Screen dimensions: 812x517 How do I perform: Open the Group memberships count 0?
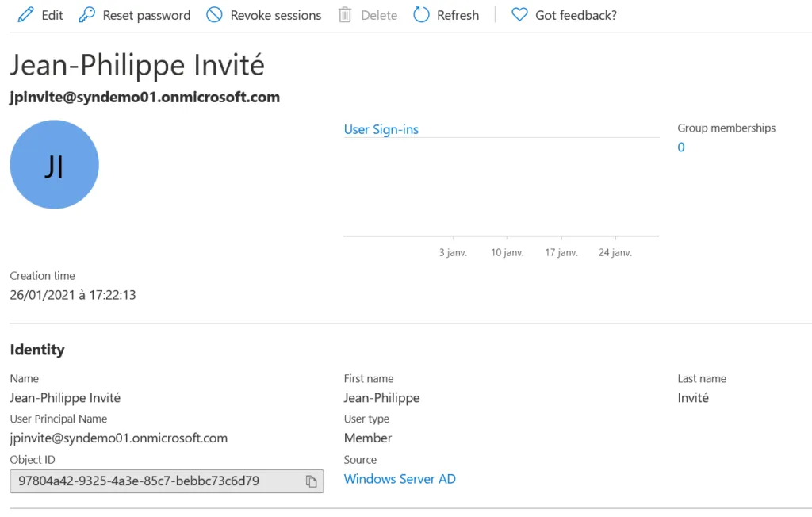coord(681,147)
